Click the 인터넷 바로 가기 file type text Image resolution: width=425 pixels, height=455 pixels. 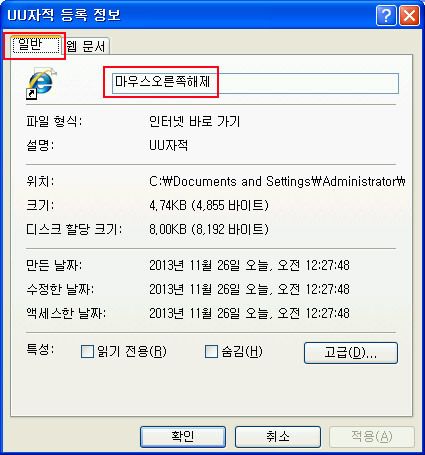click(x=195, y=121)
